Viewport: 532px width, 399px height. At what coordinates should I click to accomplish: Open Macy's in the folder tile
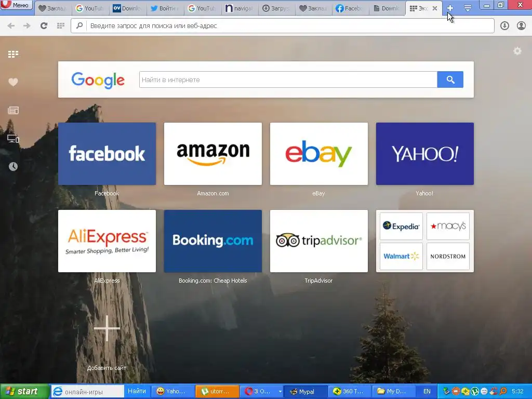click(448, 227)
